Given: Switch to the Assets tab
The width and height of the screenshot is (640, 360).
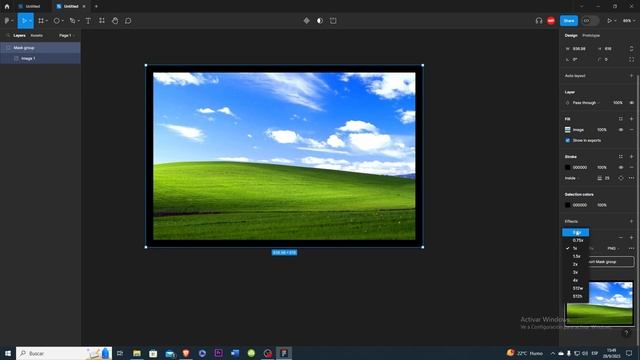Looking at the screenshot, I should 36,36.
